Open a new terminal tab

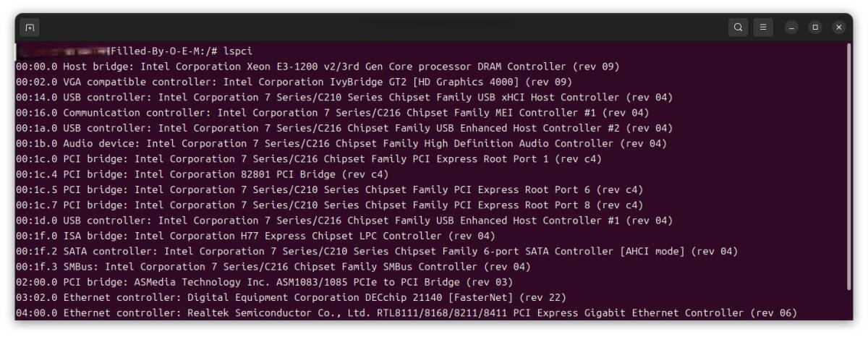pos(30,27)
